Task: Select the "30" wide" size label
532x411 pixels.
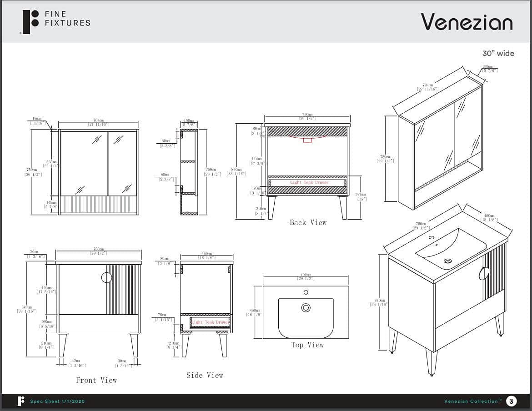Action: [x=498, y=53]
